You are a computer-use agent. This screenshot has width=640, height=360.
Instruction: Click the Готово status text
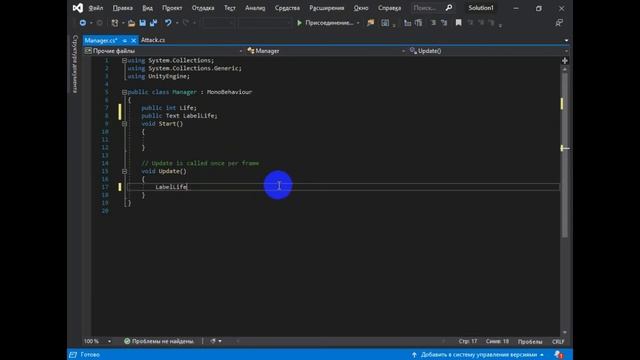click(90, 354)
